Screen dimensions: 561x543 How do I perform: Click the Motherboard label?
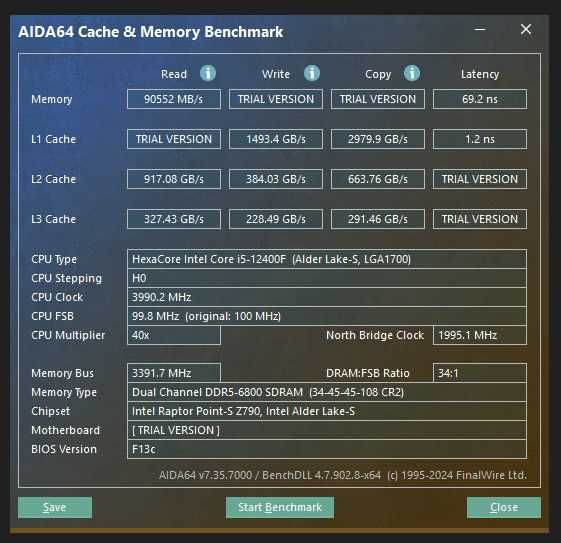click(65, 430)
